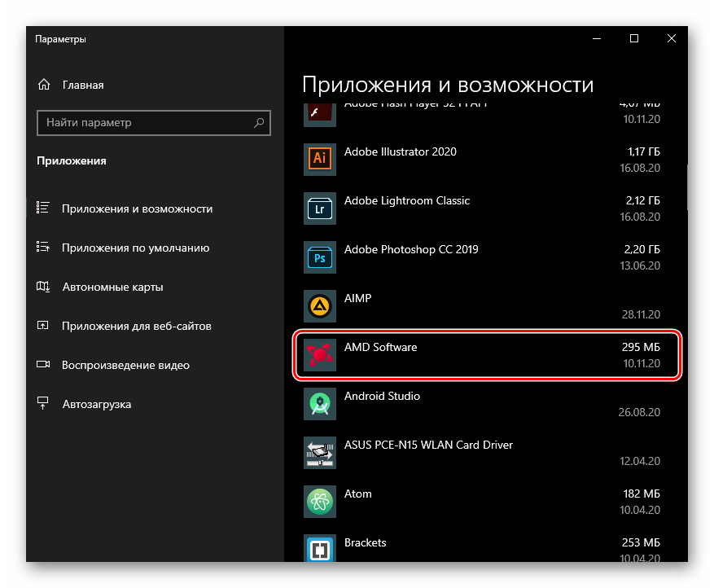
Task: Click the 2,12 ГБ size value
Action: [642, 200]
